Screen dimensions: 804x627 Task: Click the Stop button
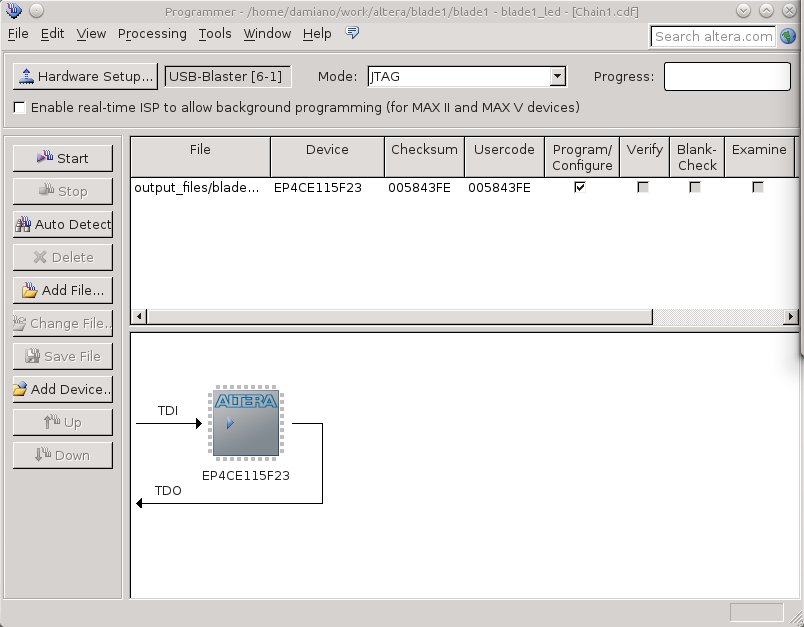63,191
